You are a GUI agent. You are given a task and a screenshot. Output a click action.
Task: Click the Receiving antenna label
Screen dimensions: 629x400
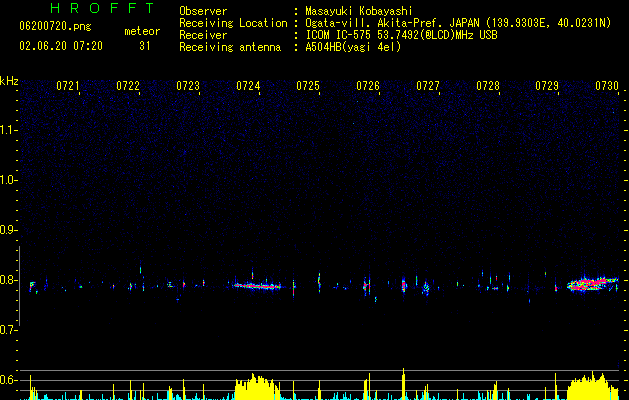pyautogui.click(x=230, y=47)
